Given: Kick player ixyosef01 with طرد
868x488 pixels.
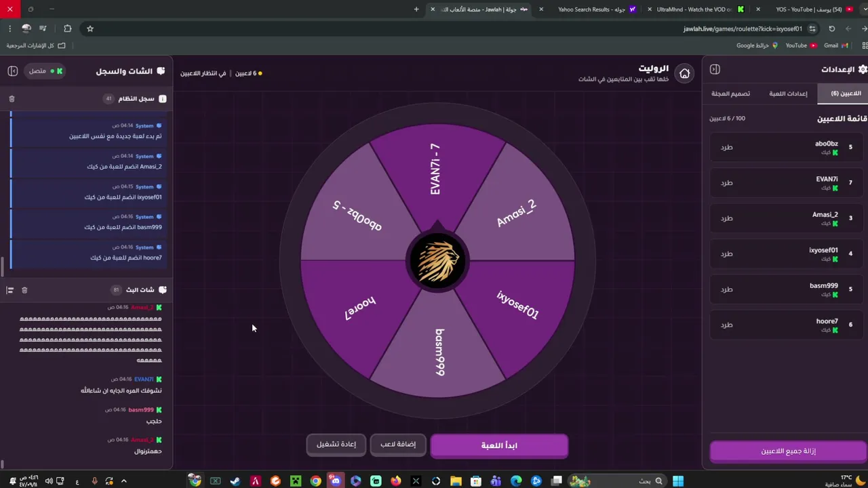Looking at the screenshot, I should click(x=726, y=254).
